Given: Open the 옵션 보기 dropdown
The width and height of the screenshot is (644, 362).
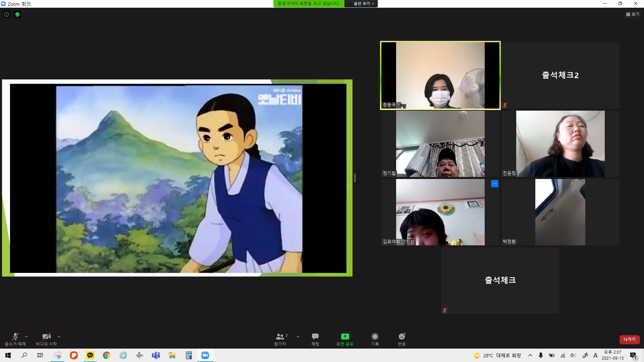Looking at the screenshot, I should coord(364,4).
